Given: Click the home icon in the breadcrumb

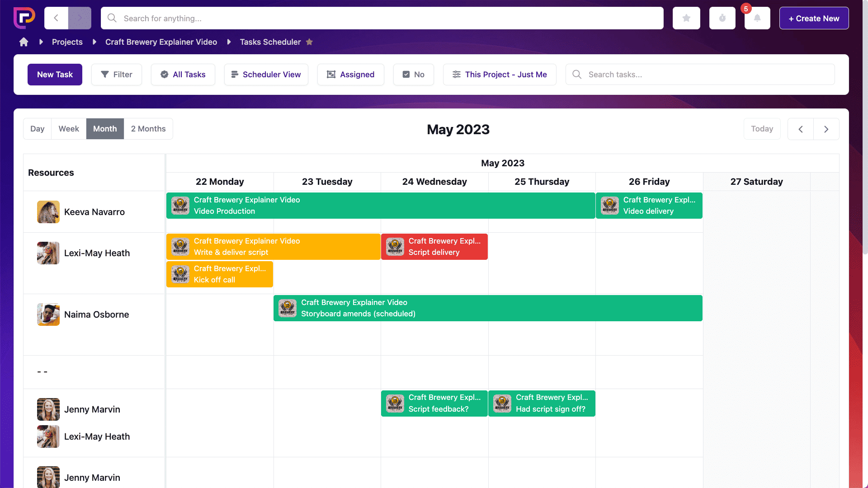Looking at the screenshot, I should pyautogui.click(x=24, y=42).
